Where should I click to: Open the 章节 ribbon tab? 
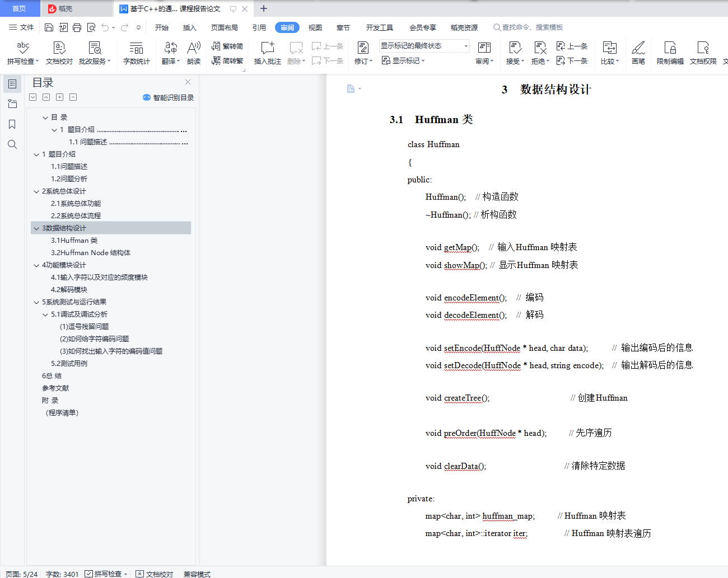point(343,27)
